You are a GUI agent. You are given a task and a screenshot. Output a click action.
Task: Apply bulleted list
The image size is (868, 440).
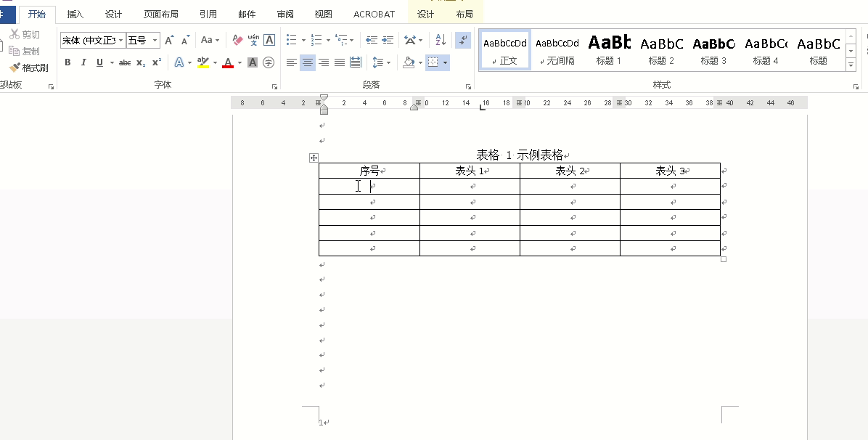pyautogui.click(x=292, y=40)
